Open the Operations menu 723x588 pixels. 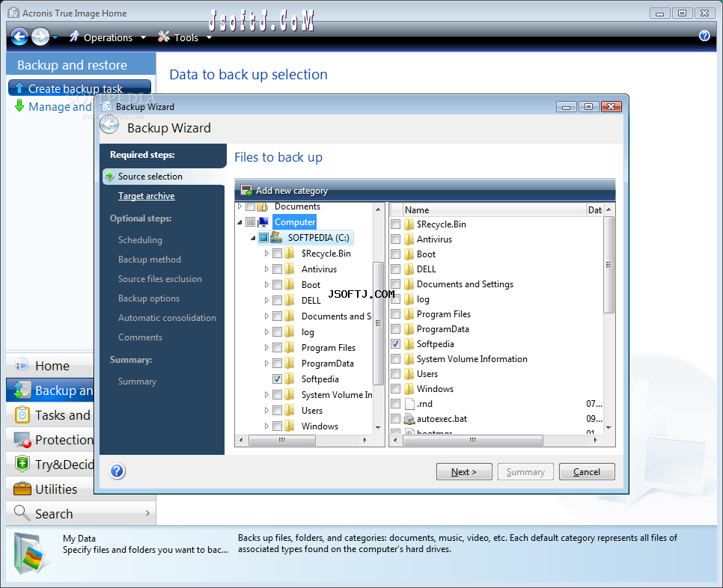(108, 37)
